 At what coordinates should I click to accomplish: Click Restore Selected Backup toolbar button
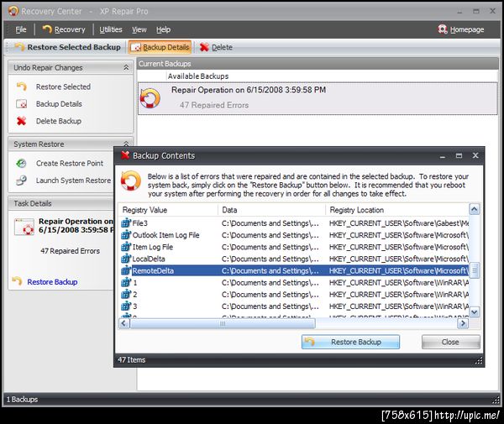coord(67,47)
